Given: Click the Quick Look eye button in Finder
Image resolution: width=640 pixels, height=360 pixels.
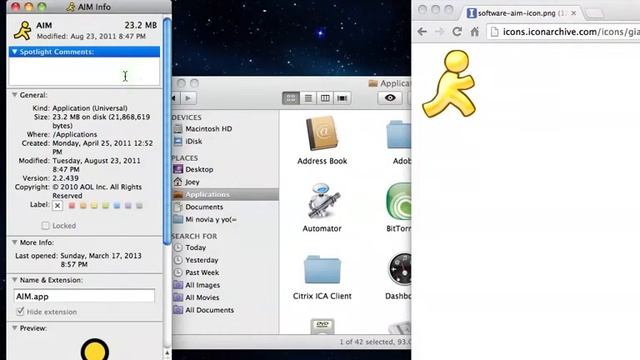Looking at the screenshot, I should coord(390,98).
